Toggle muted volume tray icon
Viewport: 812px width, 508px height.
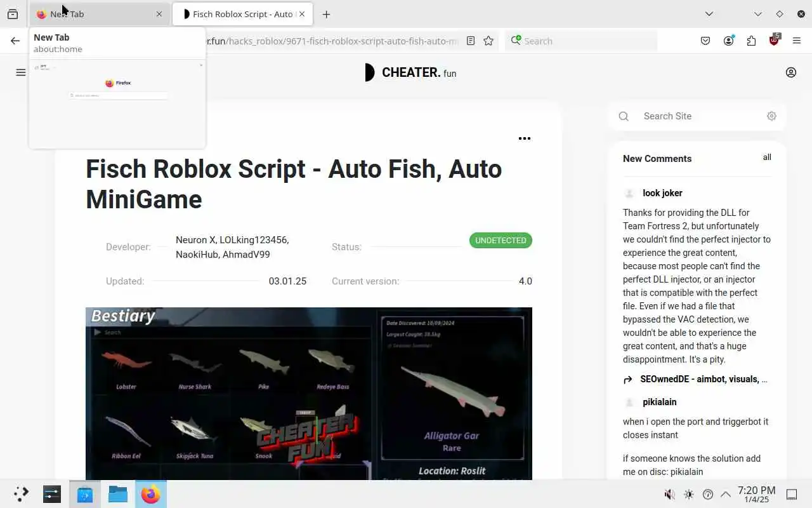click(669, 495)
